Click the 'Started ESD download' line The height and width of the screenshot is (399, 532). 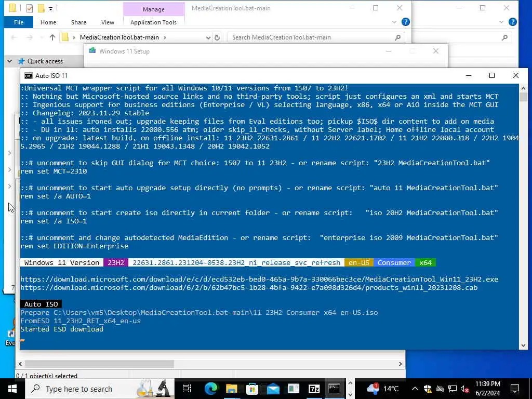pyautogui.click(x=62, y=329)
